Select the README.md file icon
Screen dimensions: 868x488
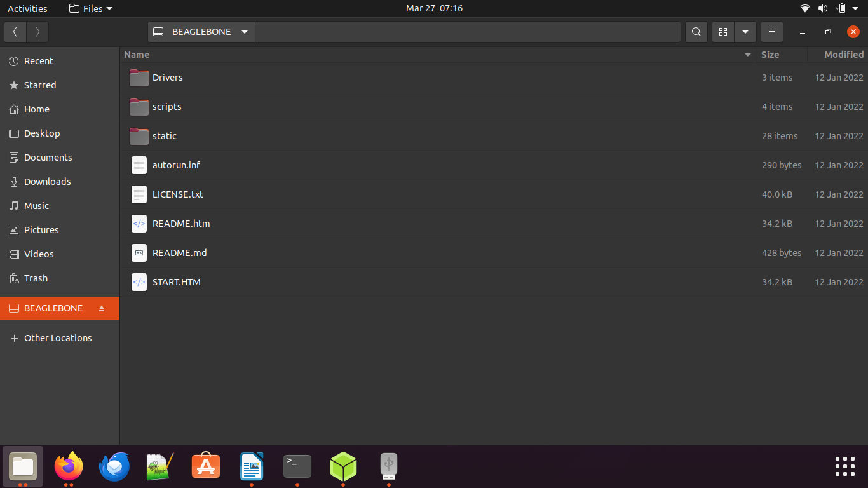coord(139,253)
